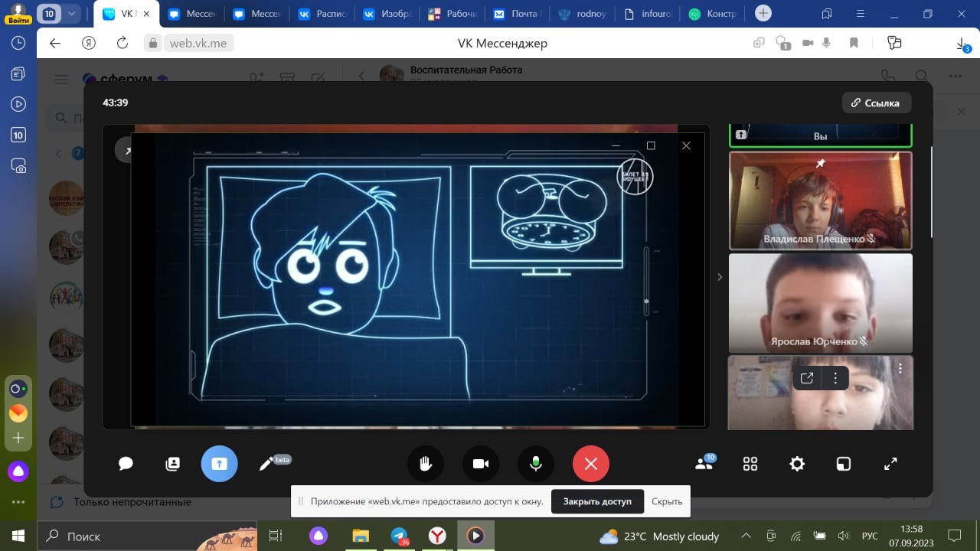Switch to the infourok browser tab

tap(649, 14)
